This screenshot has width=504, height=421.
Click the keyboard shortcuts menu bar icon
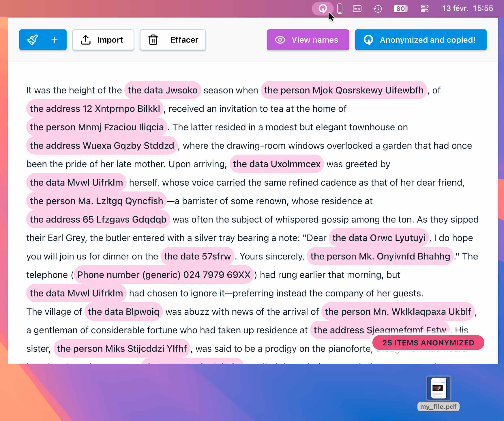coord(357,9)
